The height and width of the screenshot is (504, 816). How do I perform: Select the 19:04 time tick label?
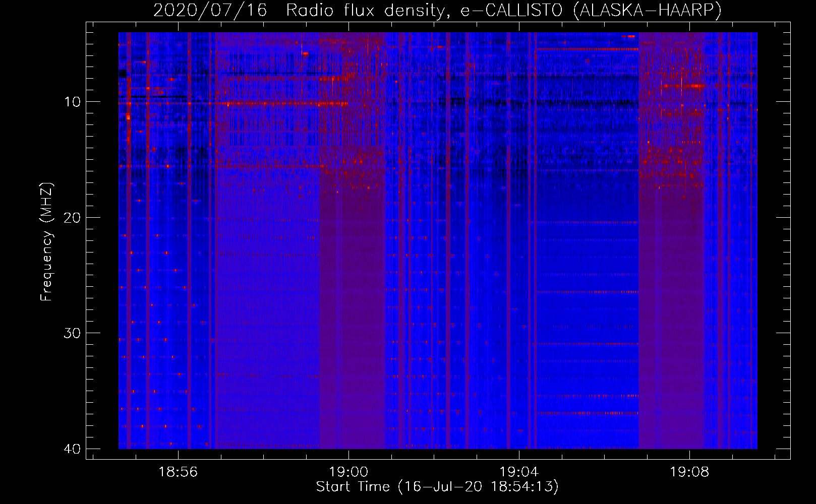(x=519, y=472)
